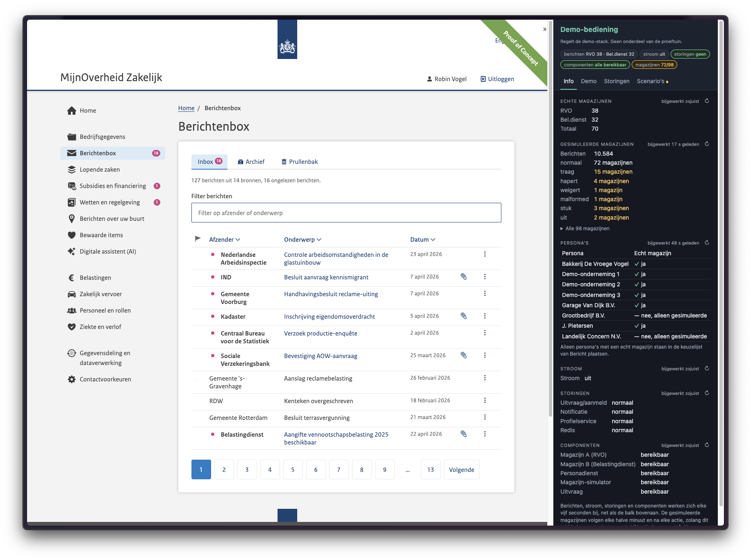Click the Uitloggen link
Screen dimensions: 751x560
[497, 79]
